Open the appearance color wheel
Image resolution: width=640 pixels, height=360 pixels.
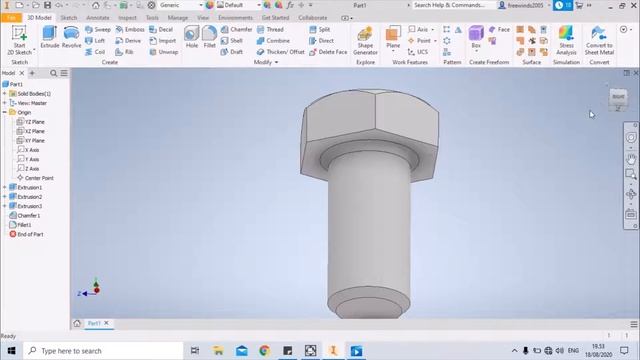pyautogui.click(x=209, y=5)
